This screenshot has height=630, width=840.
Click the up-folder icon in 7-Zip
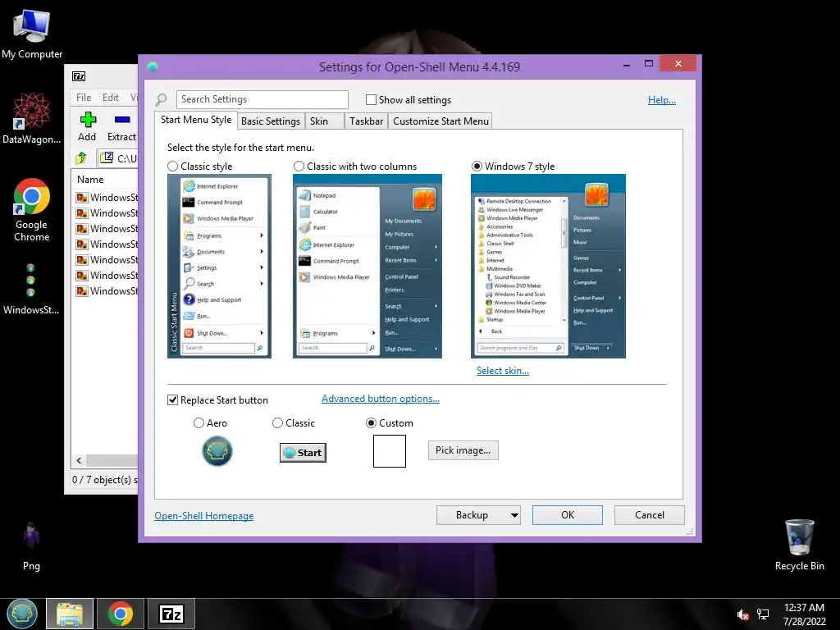81,157
